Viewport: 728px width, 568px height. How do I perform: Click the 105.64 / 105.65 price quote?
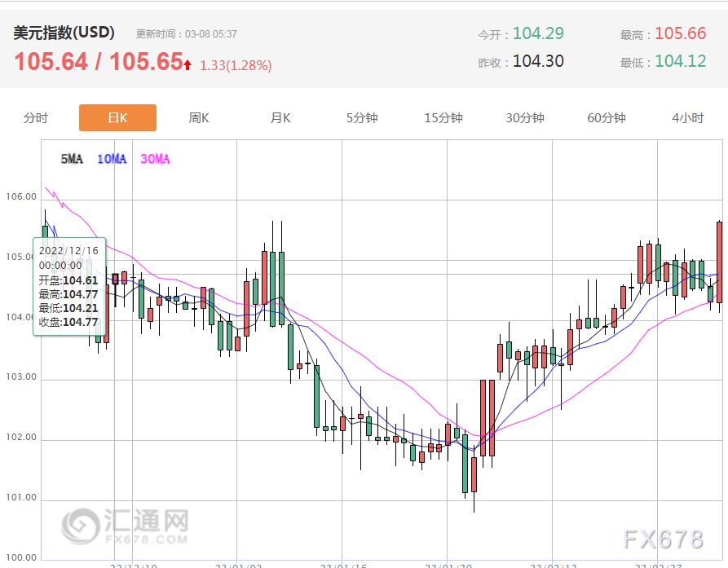[99, 61]
